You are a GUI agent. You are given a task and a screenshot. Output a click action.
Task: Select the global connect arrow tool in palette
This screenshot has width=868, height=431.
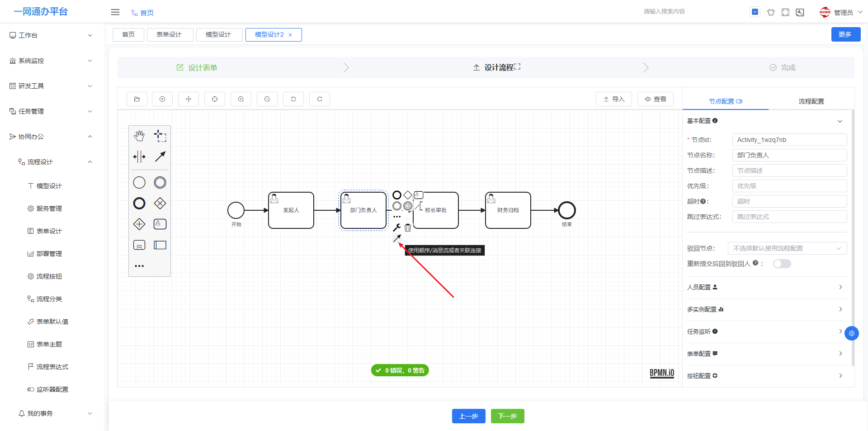[160, 156]
